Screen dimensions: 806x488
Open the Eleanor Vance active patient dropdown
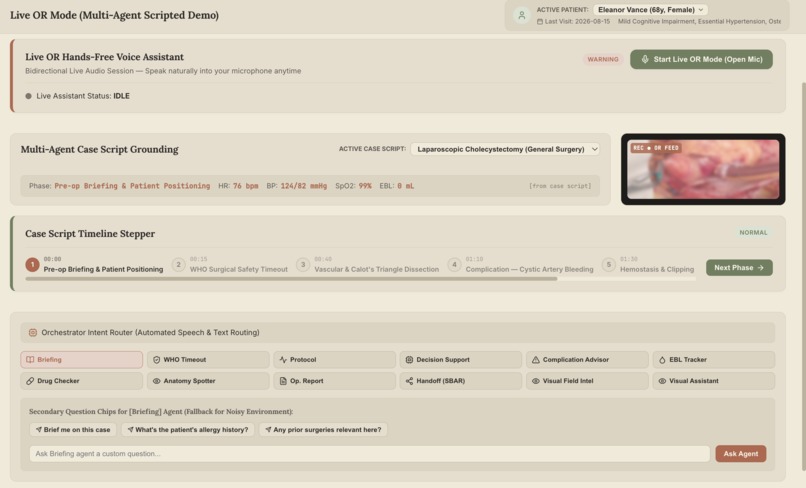pyautogui.click(x=650, y=10)
